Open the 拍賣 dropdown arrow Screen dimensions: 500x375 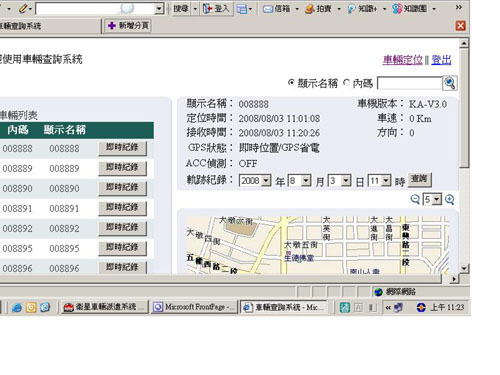[x=339, y=9]
